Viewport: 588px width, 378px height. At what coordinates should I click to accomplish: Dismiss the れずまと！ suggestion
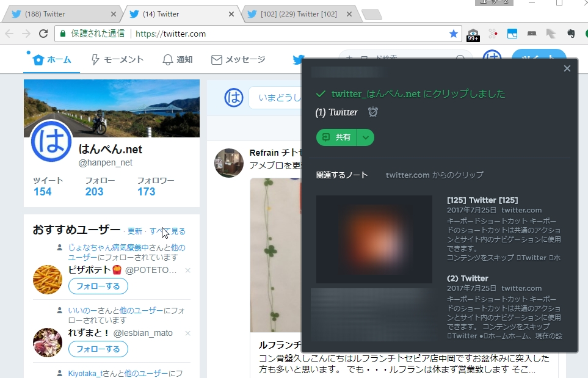tap(188, 333)
